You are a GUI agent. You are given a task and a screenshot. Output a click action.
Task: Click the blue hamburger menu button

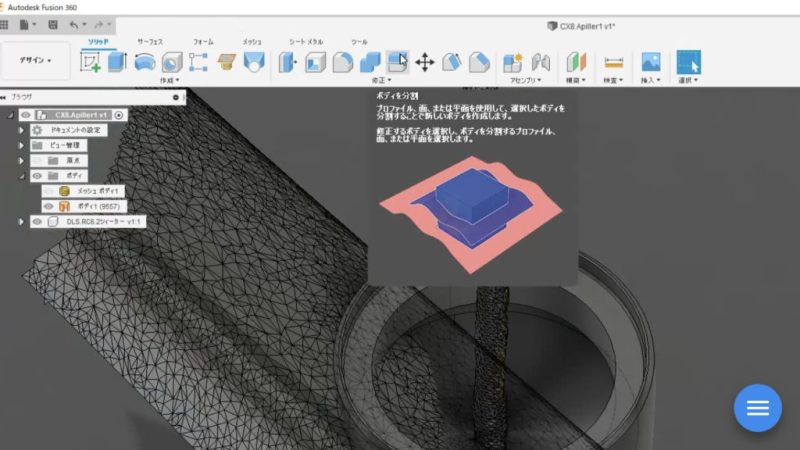tap(758, 408)
